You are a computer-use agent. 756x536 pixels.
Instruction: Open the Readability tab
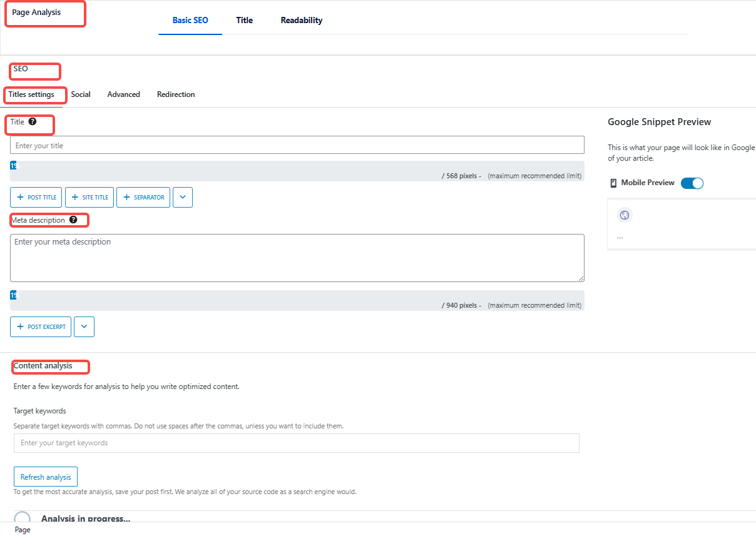[301, 20]
